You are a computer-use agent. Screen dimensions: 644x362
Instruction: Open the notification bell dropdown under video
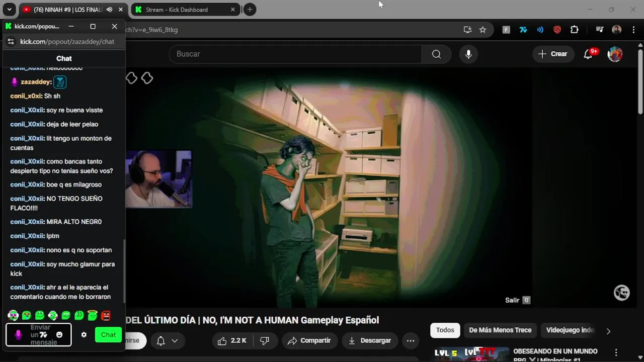168,340
